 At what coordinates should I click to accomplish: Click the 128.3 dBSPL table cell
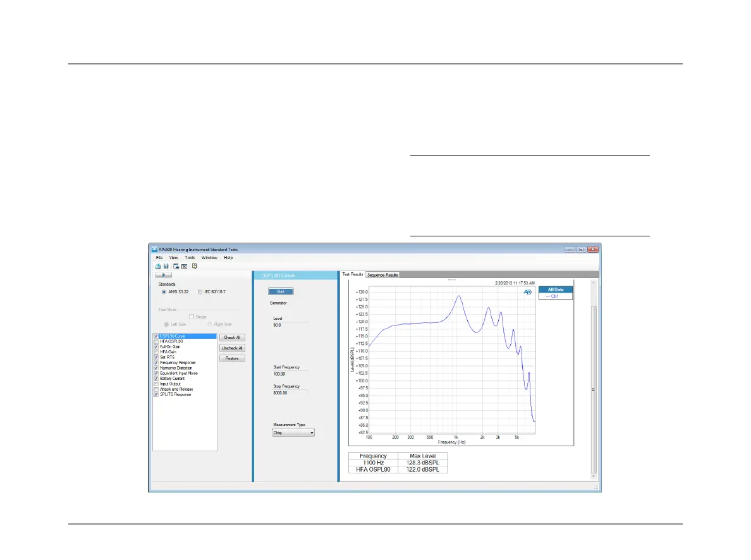coord(422,463)
